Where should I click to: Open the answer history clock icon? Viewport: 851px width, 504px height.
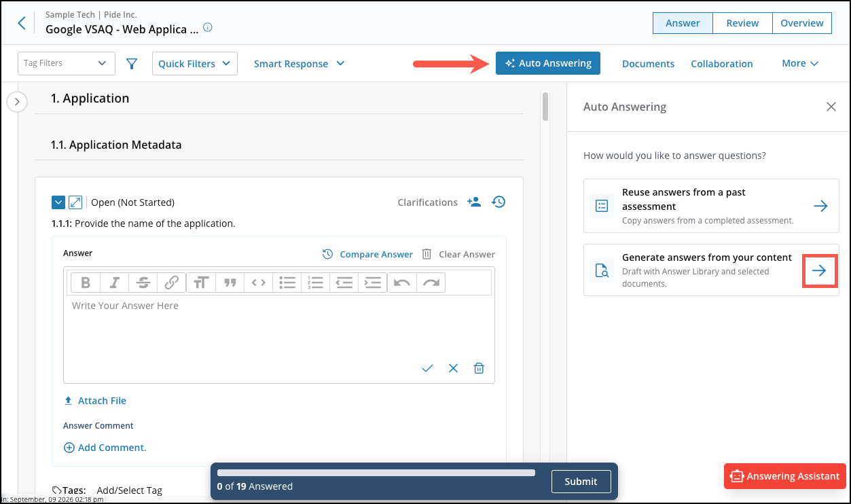pos(499,202)
